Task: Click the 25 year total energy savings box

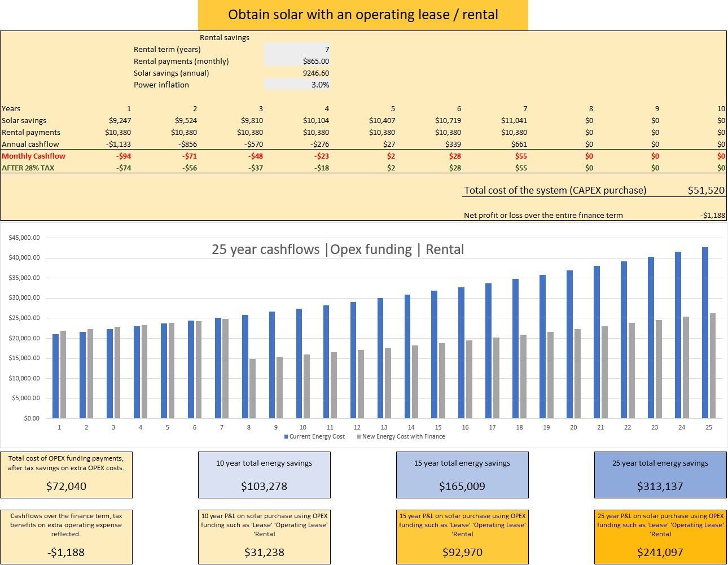Action: [660, 475]
